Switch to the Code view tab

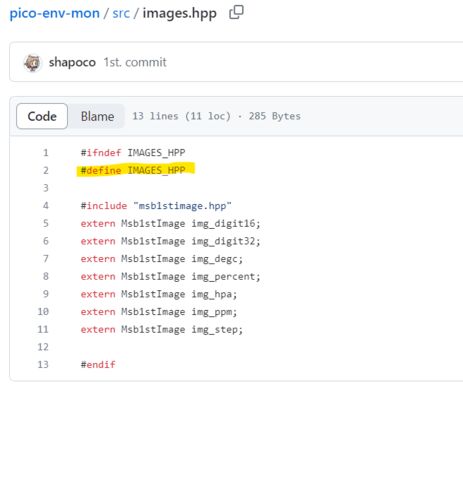(x=42, y=116)
